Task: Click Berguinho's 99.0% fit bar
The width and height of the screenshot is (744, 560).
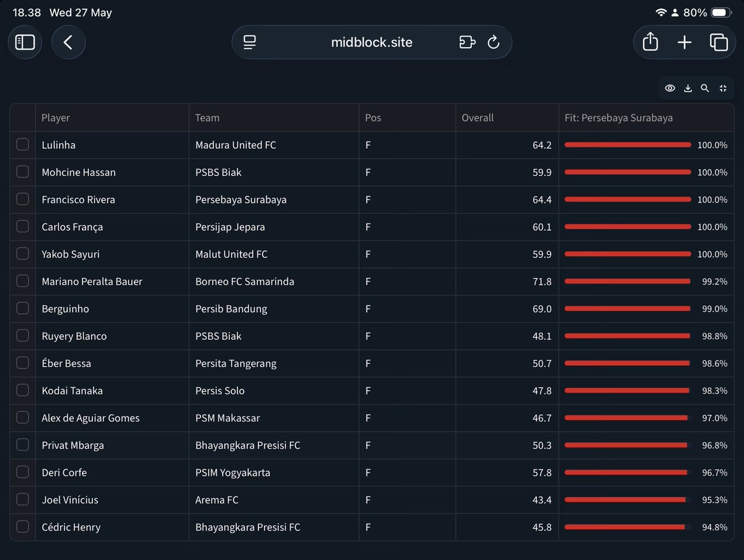Action: coord(627,308)
